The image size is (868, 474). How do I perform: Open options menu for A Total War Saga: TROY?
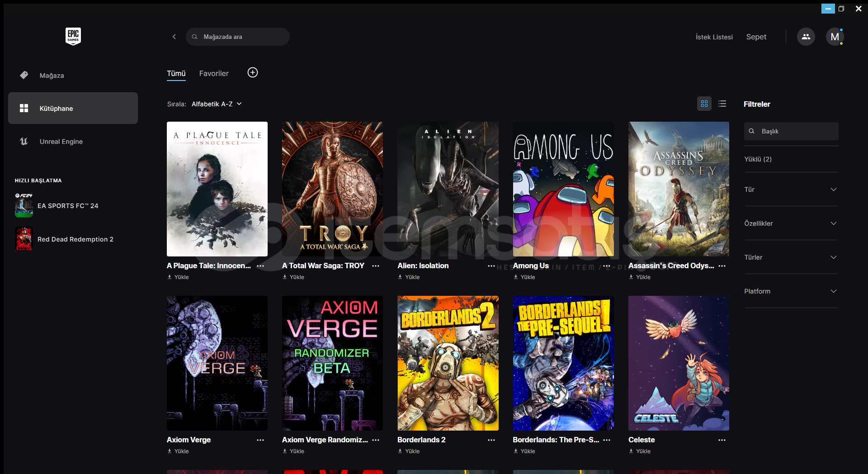tap(376, 266)
